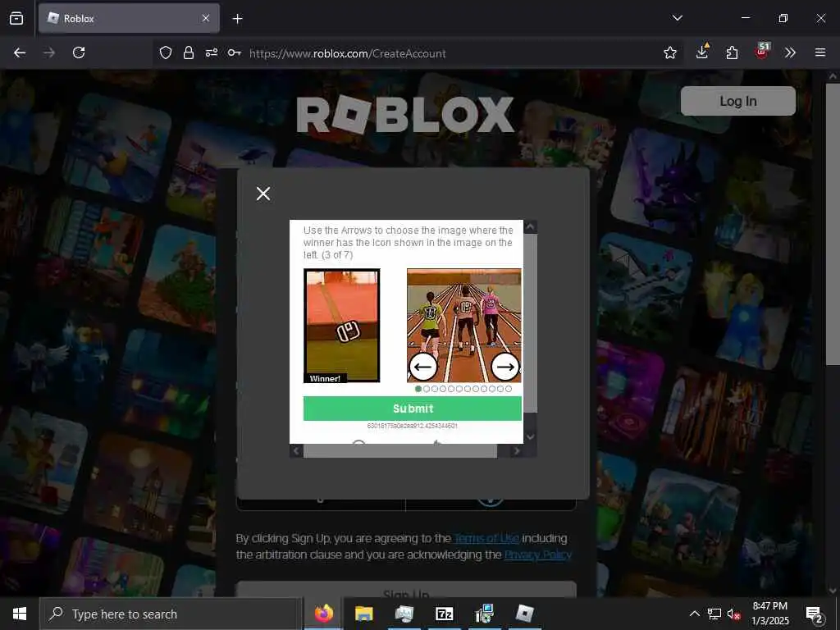840x630 pixels.
Task: Restore down the Firefox window
Action: pos(783,18)
